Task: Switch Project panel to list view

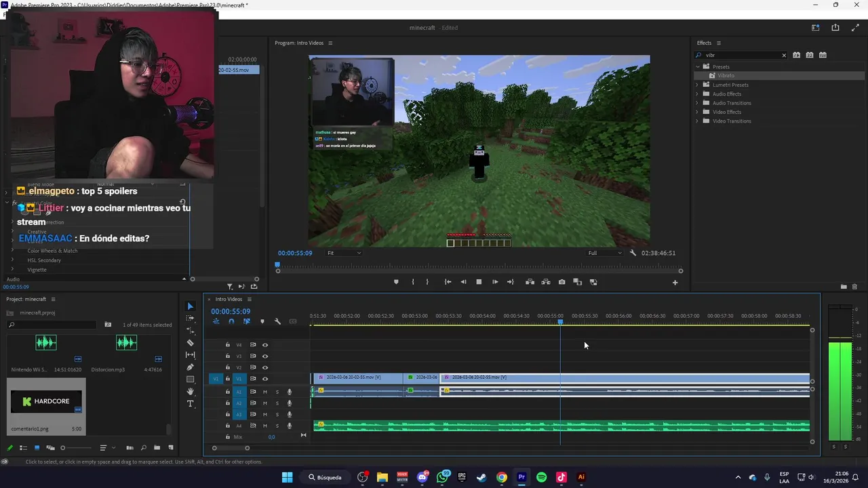Action: click(x=23, y=448)
